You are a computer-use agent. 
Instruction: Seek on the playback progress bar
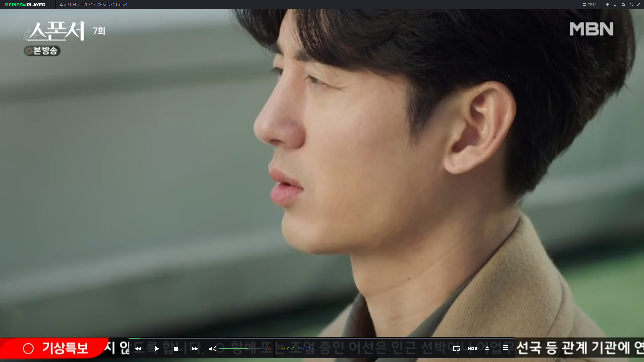pos(322,338)
